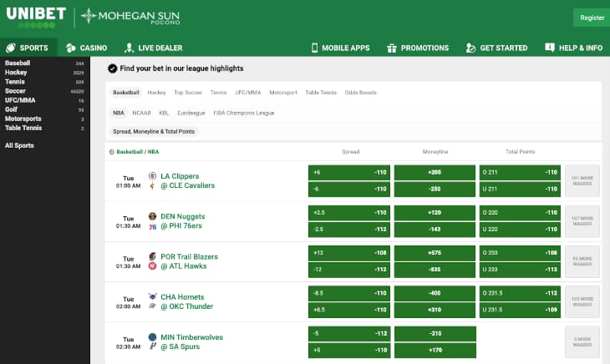Select the NCAAB league tab
Screen dimensions: 610x364
(141, 113)
